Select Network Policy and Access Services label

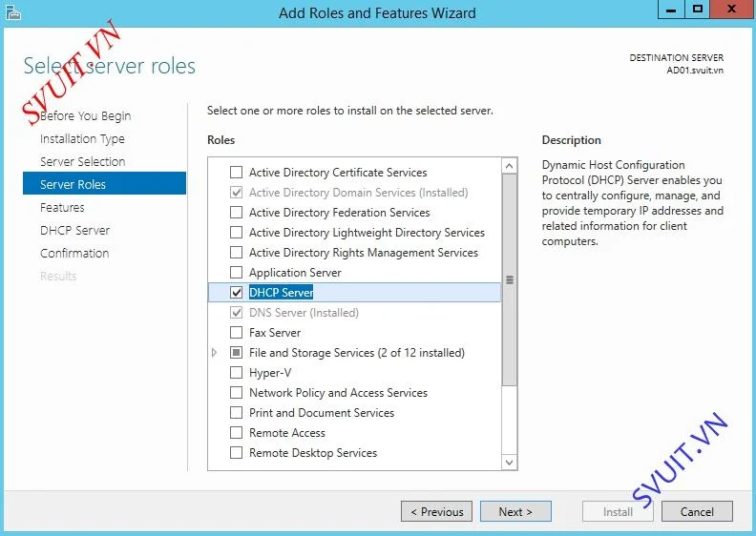(338, 393)
